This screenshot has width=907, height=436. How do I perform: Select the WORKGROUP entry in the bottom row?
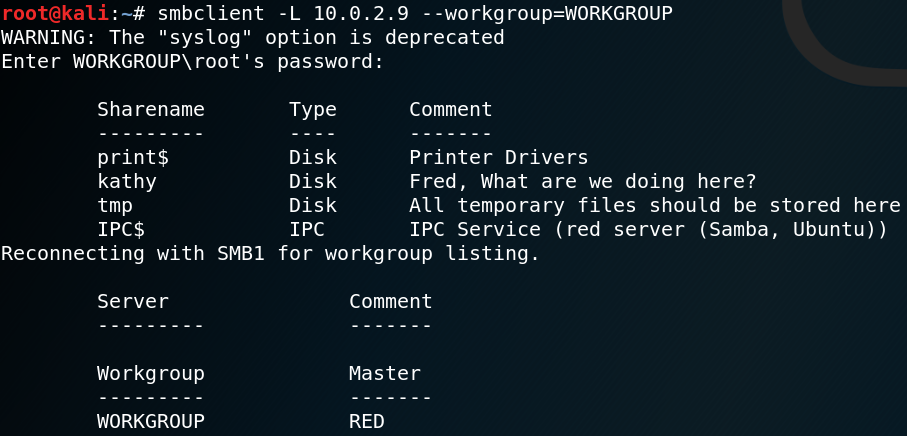[150, 421]
